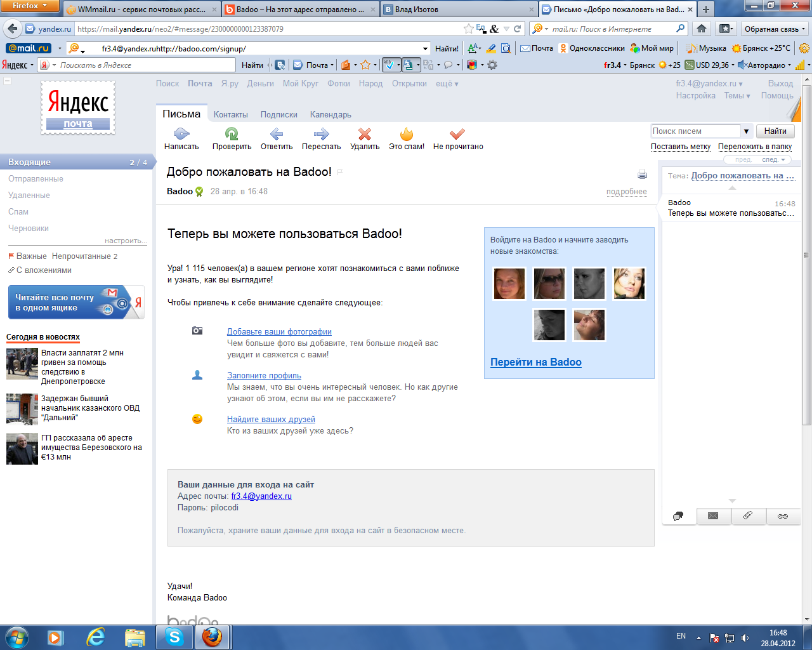Click the printer icon beside the message subject
This screenshot has height=650, width=812.
pyautogui.click(x=642, y=175)
